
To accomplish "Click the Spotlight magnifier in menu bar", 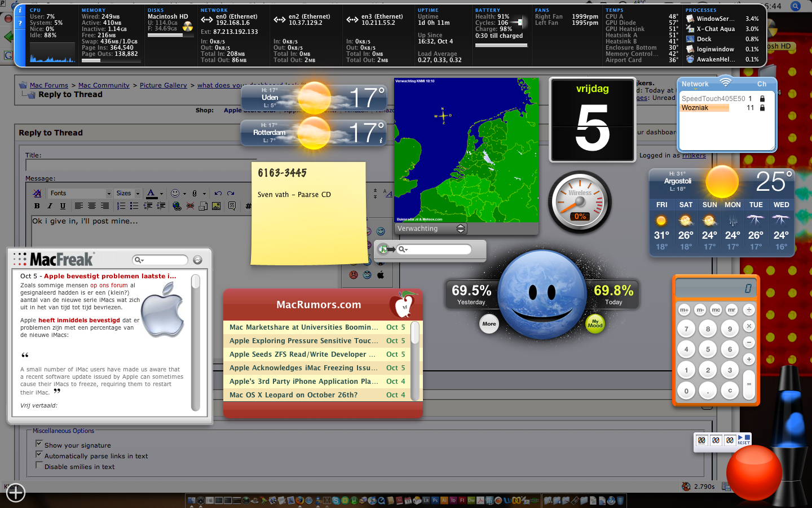I will (x=795, y=6).
